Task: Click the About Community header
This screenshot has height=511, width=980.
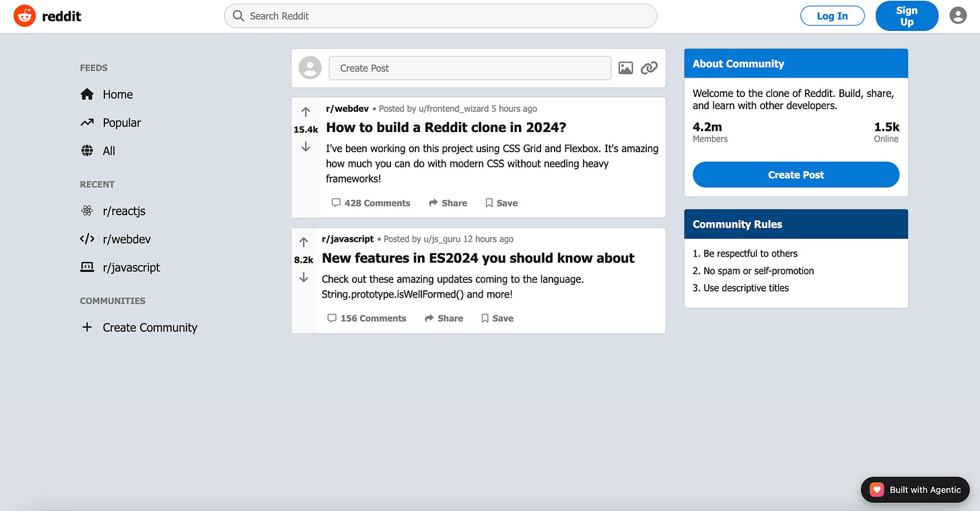Action: [x=796, y=63]
